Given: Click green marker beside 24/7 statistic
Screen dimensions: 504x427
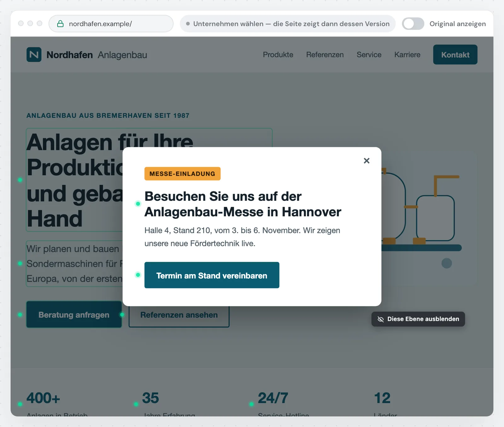Looking at the screenshot, I should [251, 404].
